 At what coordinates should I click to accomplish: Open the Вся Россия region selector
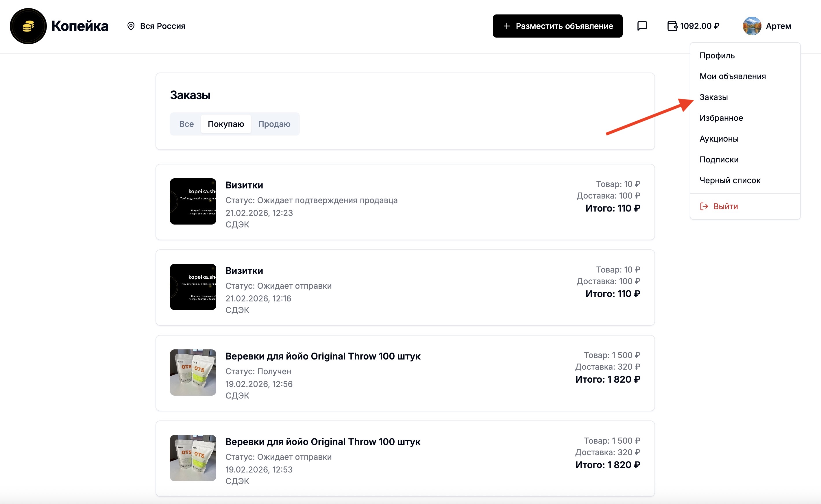[x=162, y=26]
